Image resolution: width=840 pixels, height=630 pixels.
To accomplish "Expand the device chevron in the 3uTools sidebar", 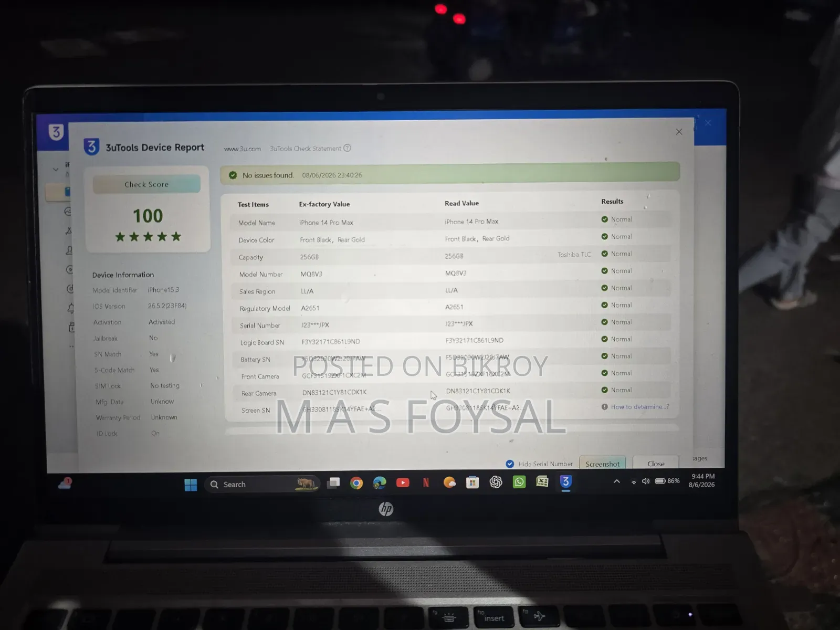I will 56,169.
